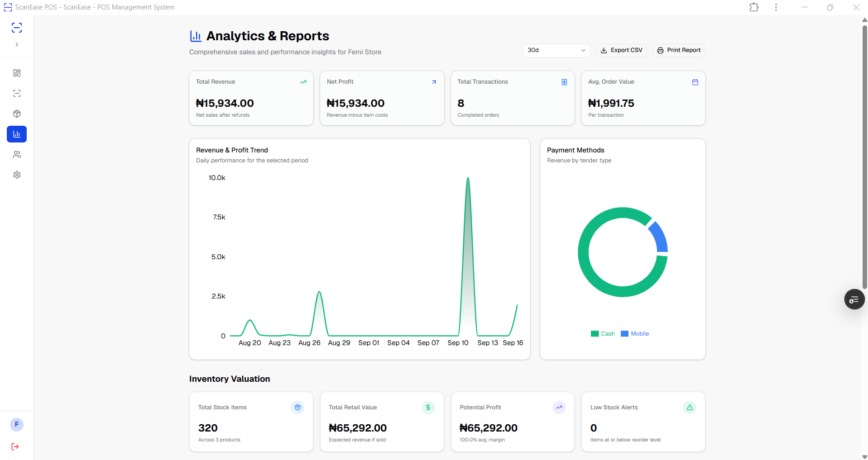Screen dimensions: 868x460
Task: Click the vertical scrollbar thumb
Action: 864,156
